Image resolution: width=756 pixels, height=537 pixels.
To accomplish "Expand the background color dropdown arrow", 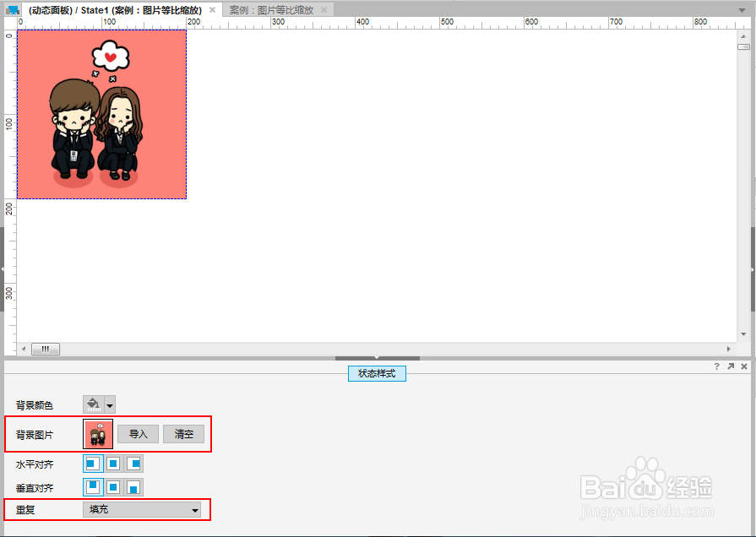I will [110, 405].
